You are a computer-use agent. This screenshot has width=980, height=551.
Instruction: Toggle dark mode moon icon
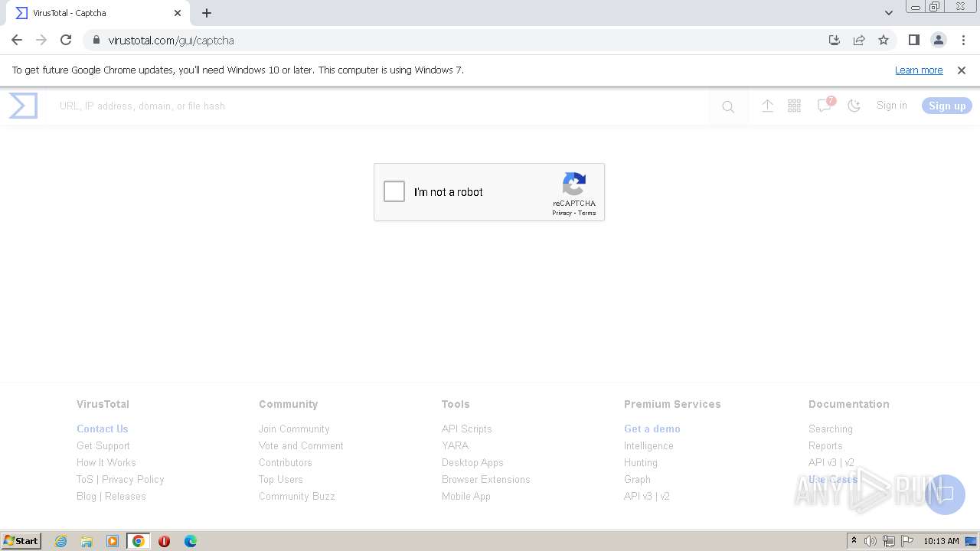[854, 106]
